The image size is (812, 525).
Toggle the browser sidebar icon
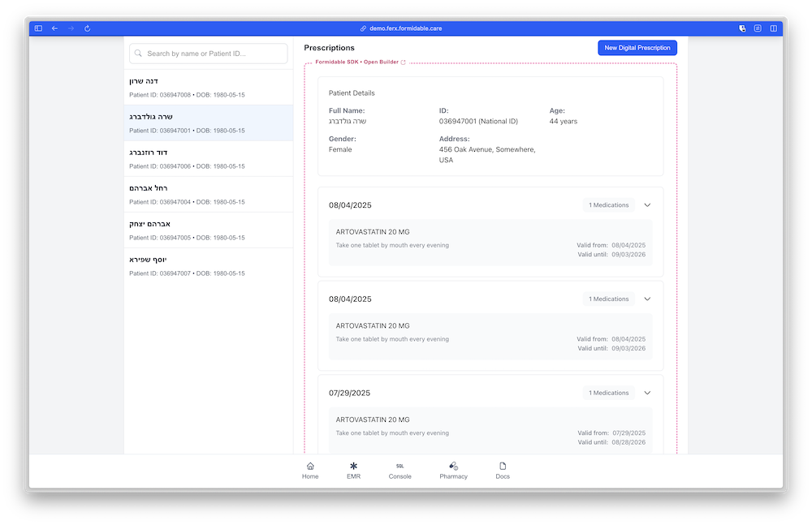tap(37, 28)
